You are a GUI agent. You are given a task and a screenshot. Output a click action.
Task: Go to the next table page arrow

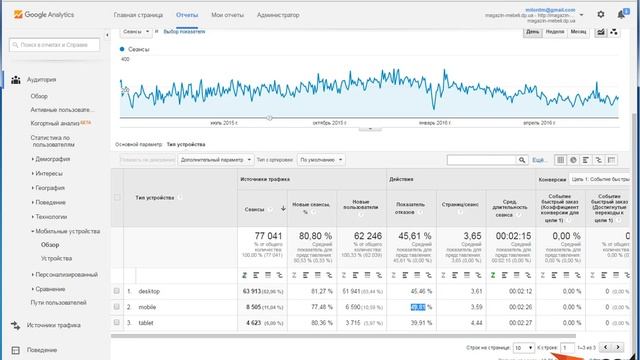[x=618, y=347]
